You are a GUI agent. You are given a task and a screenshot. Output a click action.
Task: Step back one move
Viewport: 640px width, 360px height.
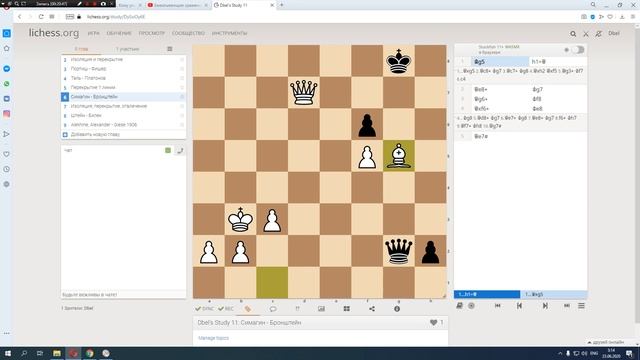pyautogui.click(x=519, y=305)
